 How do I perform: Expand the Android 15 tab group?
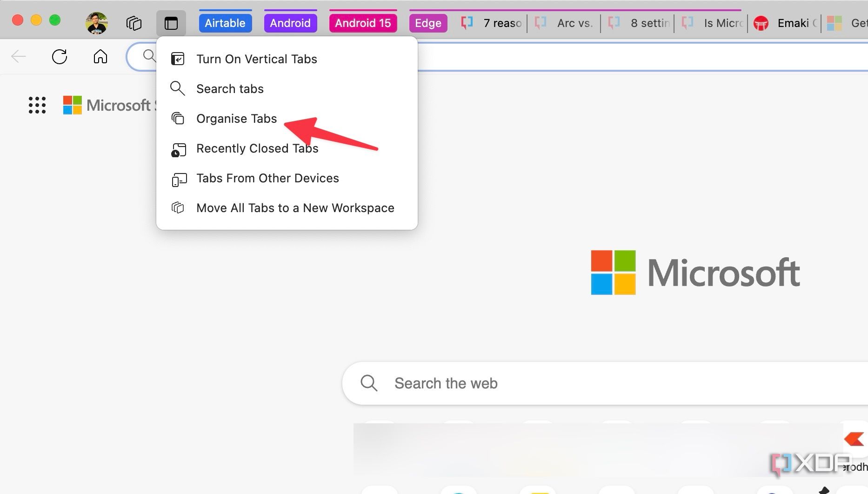tap(363, 23)
